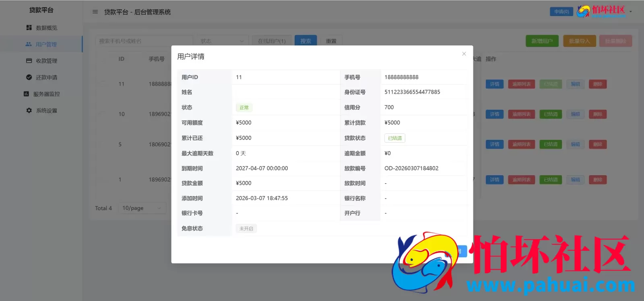Click the 0 天 max overdue days value

pos(241,153)
